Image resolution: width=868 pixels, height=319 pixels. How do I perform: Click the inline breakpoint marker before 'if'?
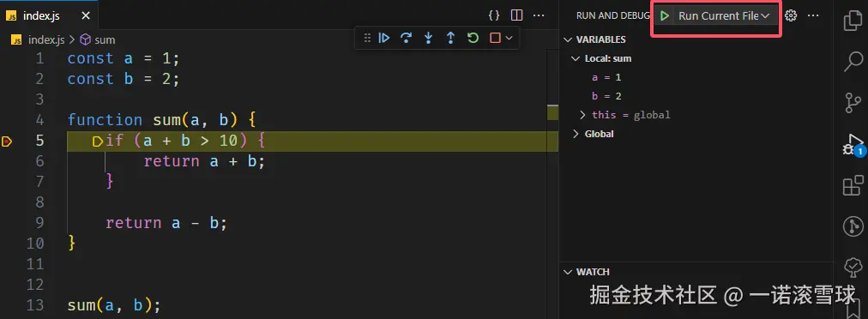click(98, 141)
